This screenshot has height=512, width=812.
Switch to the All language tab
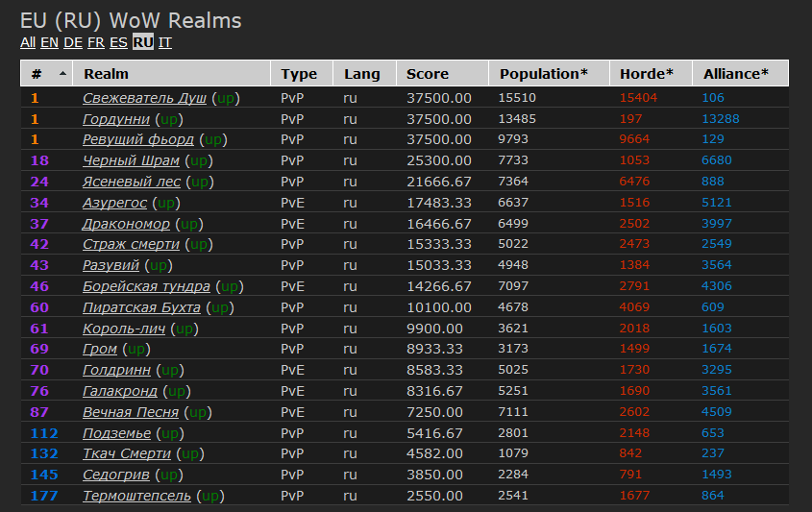coord(28,42)
